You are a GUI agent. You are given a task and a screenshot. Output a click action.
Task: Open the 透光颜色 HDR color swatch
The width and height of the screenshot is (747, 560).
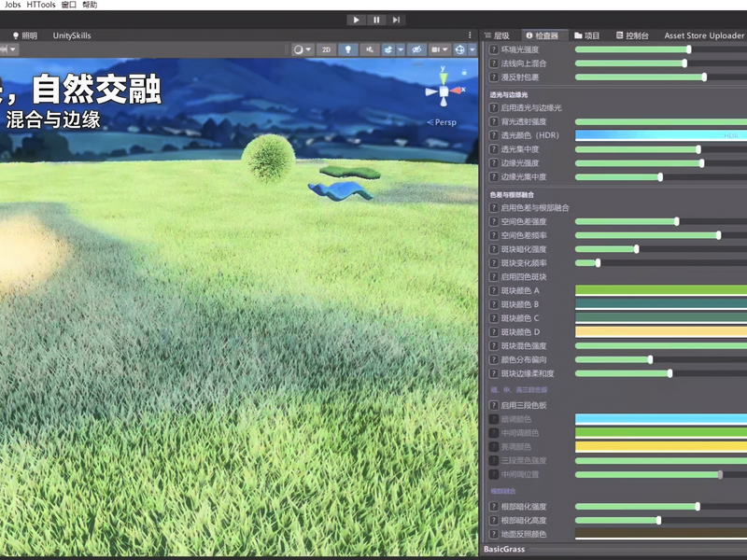click(x=661, y=135)
